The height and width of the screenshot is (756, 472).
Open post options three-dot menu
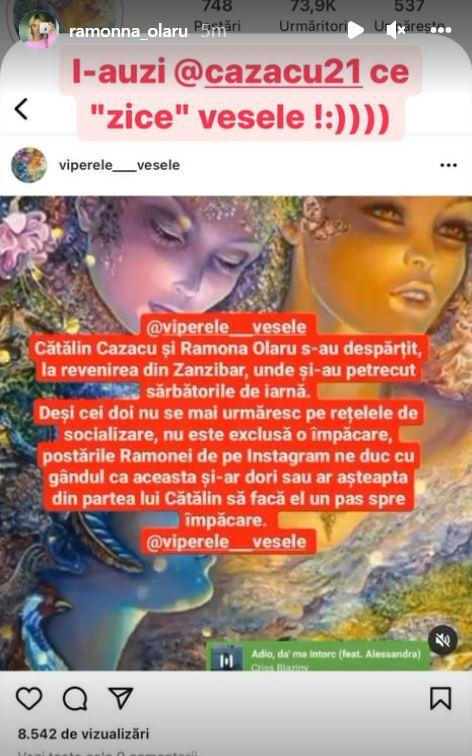pyautogui.click(x=448, y=165)
